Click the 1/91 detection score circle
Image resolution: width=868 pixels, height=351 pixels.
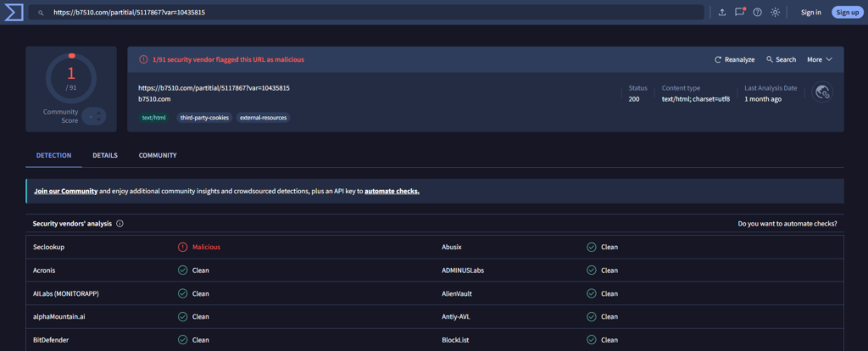pos(71,78)
